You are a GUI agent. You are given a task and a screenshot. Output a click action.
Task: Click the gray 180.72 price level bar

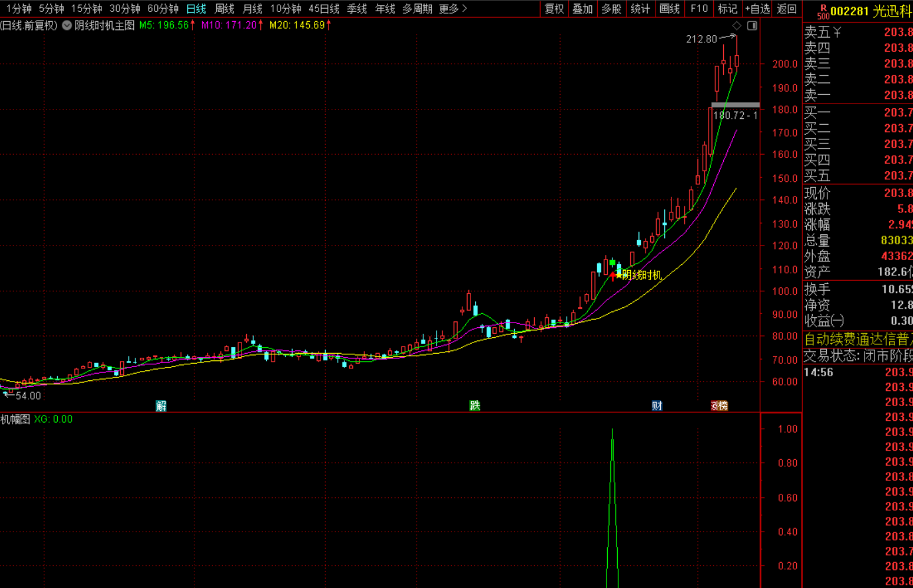click(735, 105)
